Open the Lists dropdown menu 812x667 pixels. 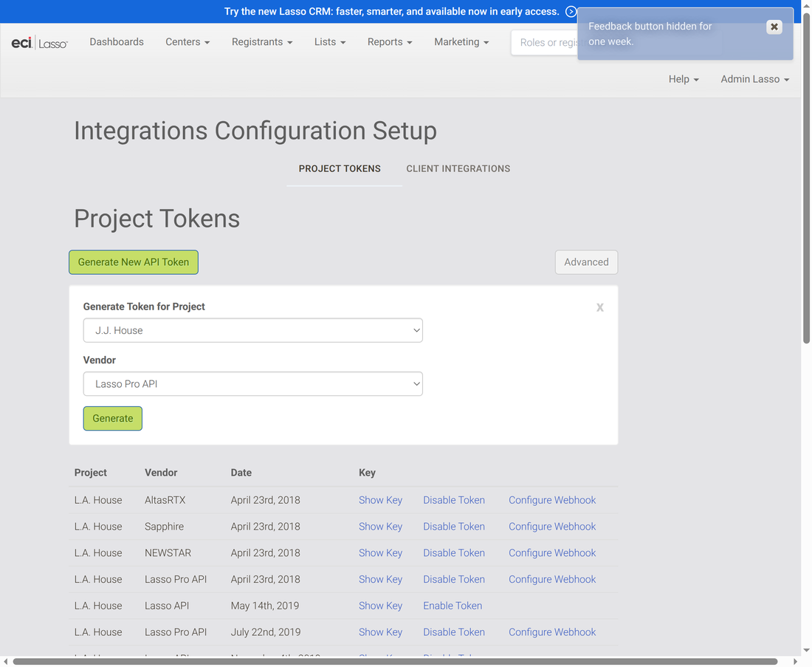(330, 42)
